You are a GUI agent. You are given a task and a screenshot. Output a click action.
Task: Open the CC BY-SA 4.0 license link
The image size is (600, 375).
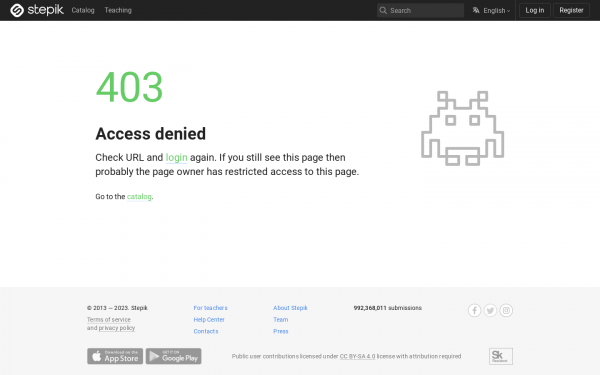click(x=357, y=356)
